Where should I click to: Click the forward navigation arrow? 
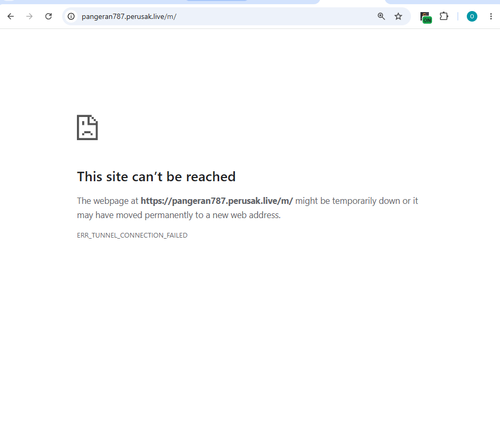pyautogui.click(x=29, y=16)
